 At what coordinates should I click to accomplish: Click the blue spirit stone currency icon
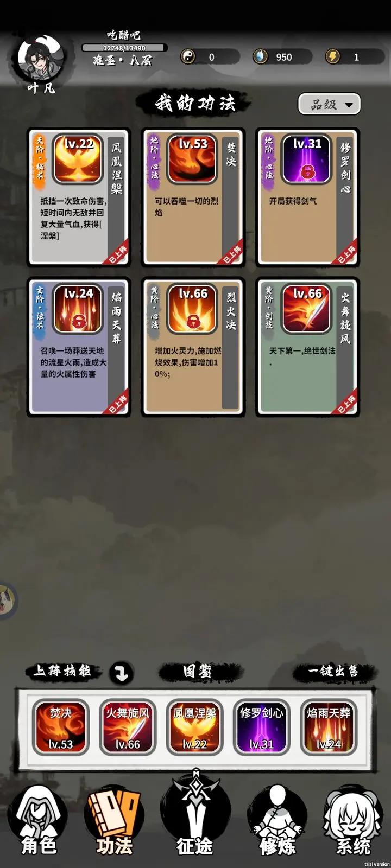click(260, 56)
